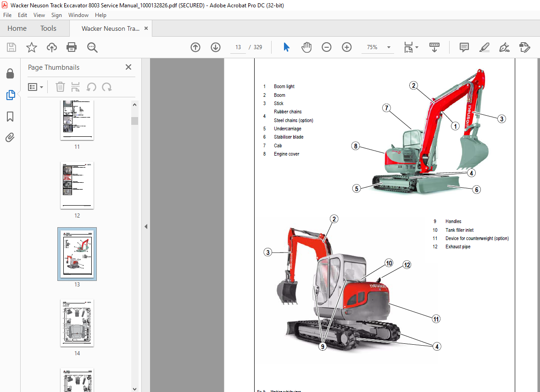Select the Highlight text pen tool
Image resolution: width=540 pixels, height=392 pixels.
484,47
